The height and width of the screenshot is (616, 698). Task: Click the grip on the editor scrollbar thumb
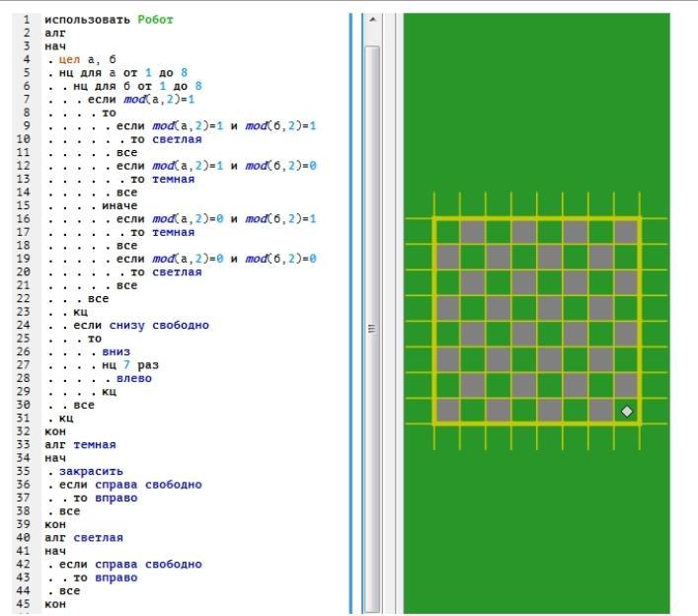372,329
